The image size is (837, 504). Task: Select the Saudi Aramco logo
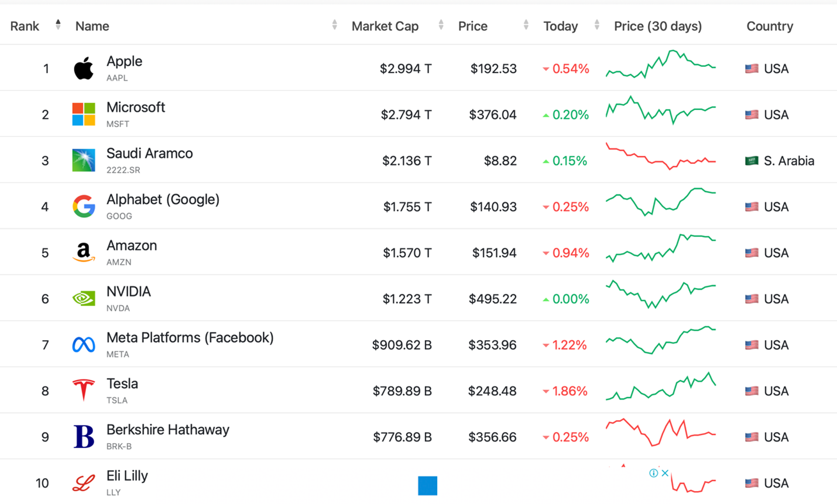pyautogui.click(x=84, y=159)
